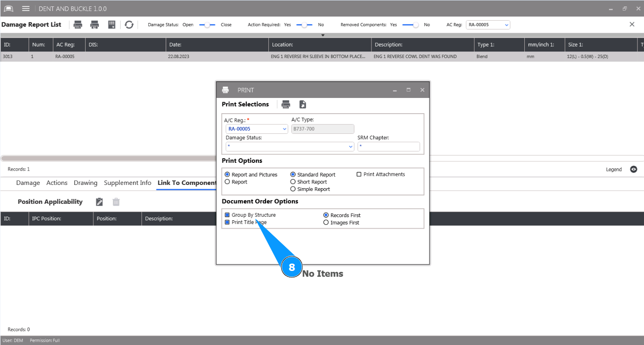Click the Legend label
Screen dimensions: 644x345
[x=614, y=169]
